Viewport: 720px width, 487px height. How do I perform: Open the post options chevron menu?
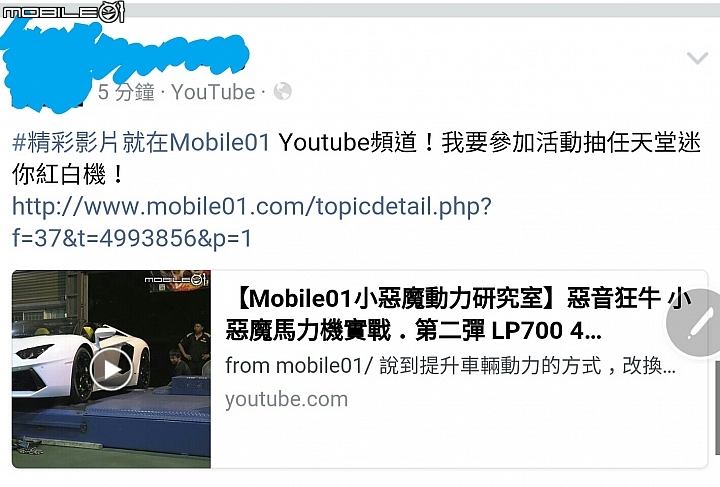pos(697,58)
